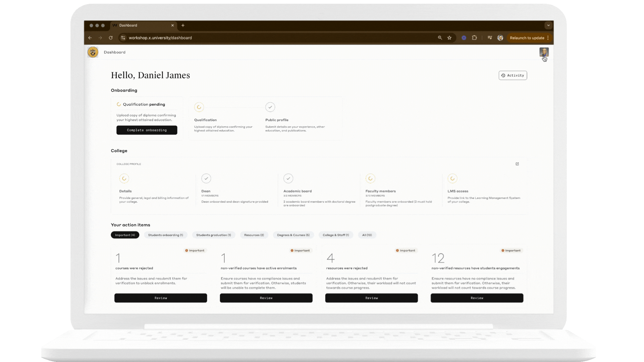Click the university crest logo icon
The image size is (644, 362).
[93, 52]
